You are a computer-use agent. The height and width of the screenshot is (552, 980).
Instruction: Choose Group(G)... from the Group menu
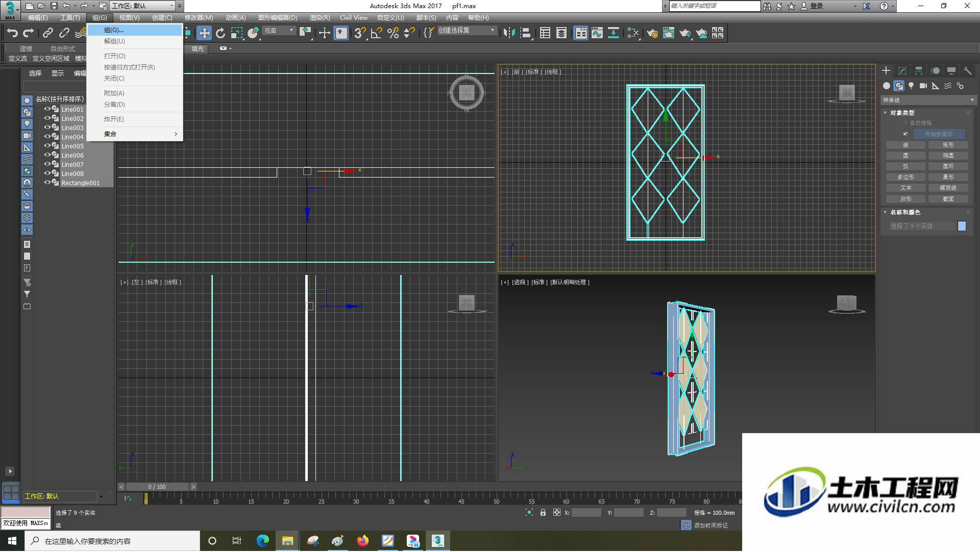[x=135, y=30]
